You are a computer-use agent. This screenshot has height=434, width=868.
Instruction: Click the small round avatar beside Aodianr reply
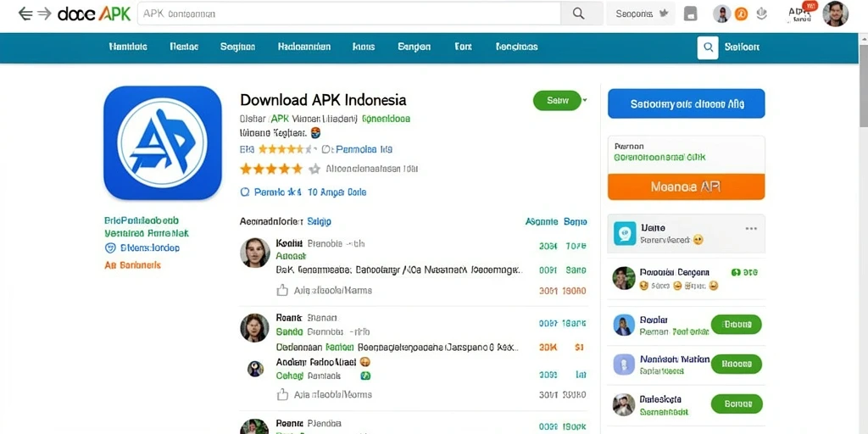pos(255,369)
